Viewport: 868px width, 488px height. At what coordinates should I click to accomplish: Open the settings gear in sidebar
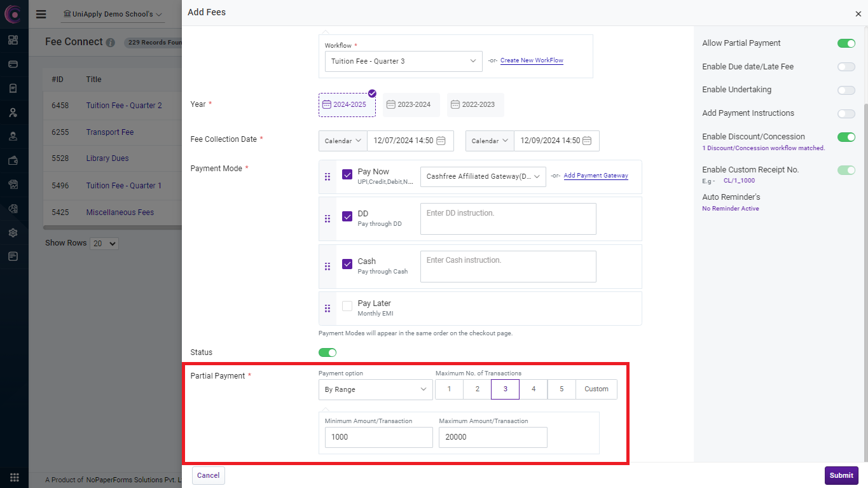[13, 233]
